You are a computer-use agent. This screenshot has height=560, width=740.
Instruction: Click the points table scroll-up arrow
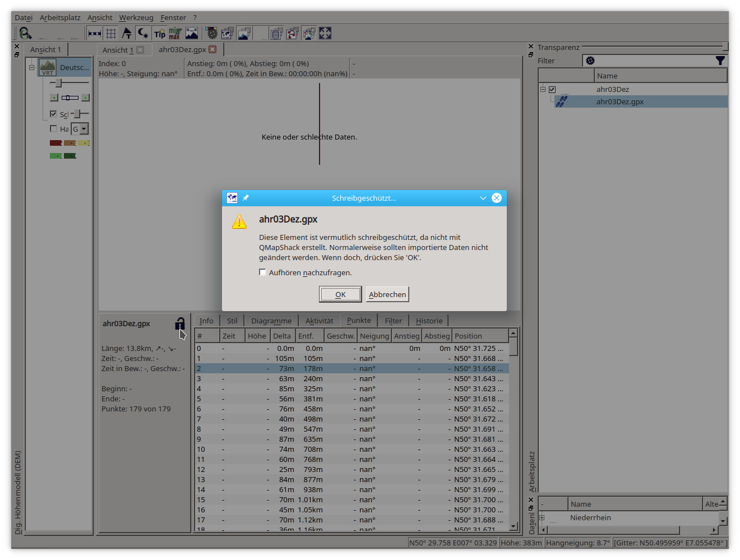coord(513,333)
